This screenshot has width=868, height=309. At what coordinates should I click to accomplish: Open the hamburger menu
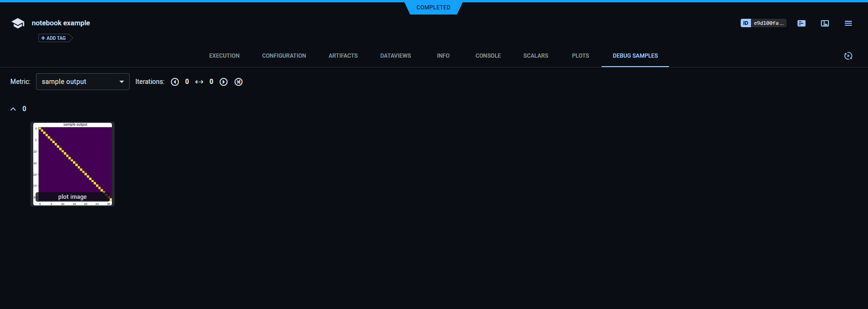coord(848,23)
